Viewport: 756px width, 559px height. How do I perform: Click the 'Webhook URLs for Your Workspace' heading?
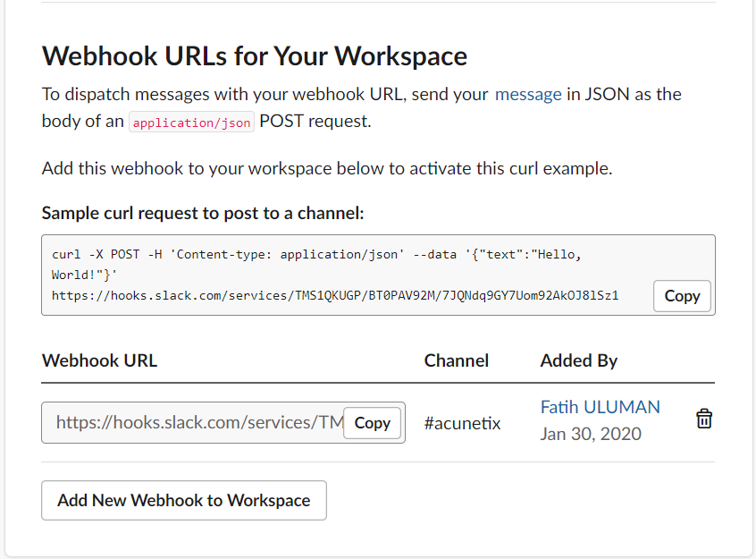255,56
